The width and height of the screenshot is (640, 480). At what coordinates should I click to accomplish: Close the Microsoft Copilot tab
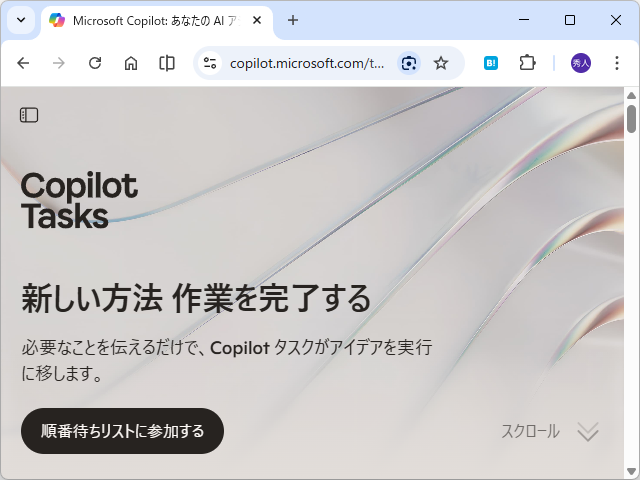[x=257, y=20]
